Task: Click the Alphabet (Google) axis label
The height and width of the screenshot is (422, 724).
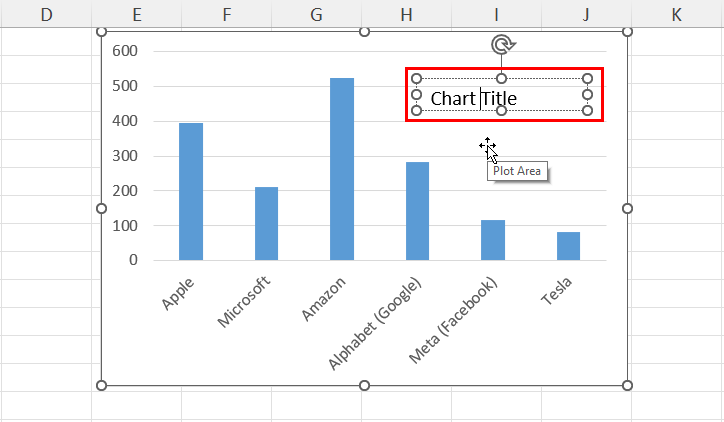Action: pos(375,324)
